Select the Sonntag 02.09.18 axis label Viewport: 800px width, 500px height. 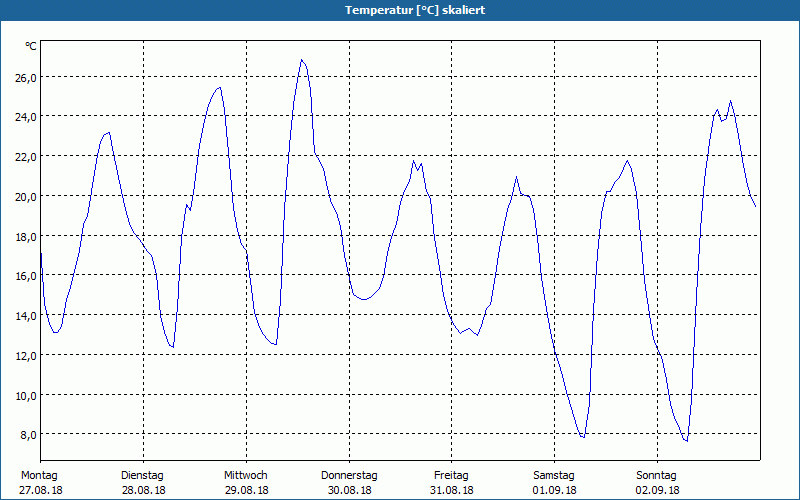pos(657,483)
